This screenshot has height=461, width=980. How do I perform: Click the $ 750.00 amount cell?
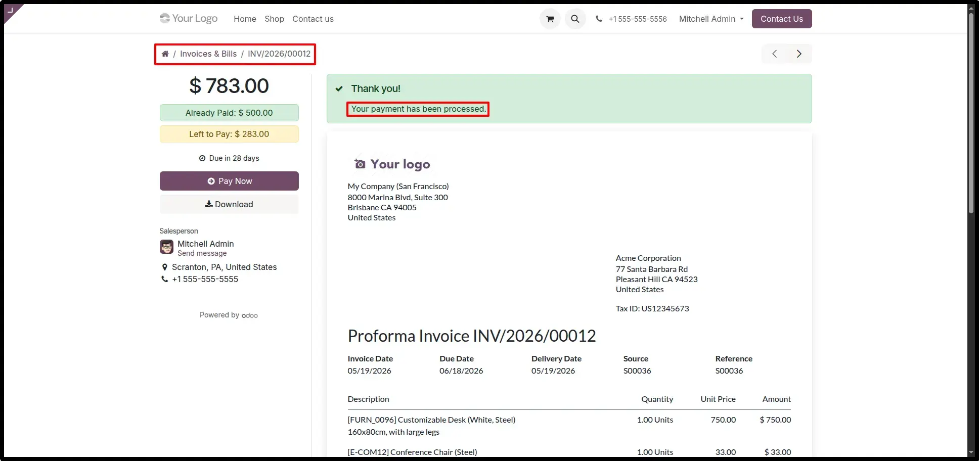775,420
